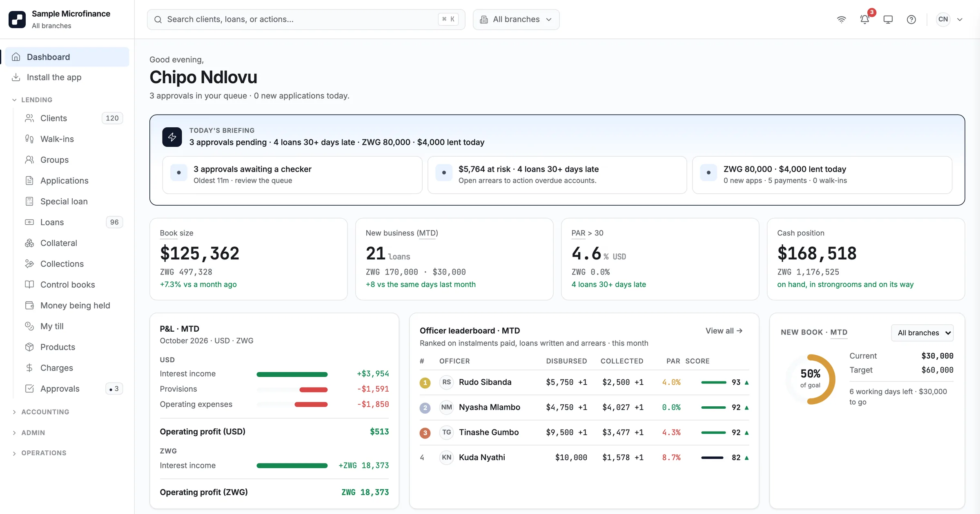Click the 50% of goal progress ring
Viewport: 980px width, 514px height.
click(810, 379)
